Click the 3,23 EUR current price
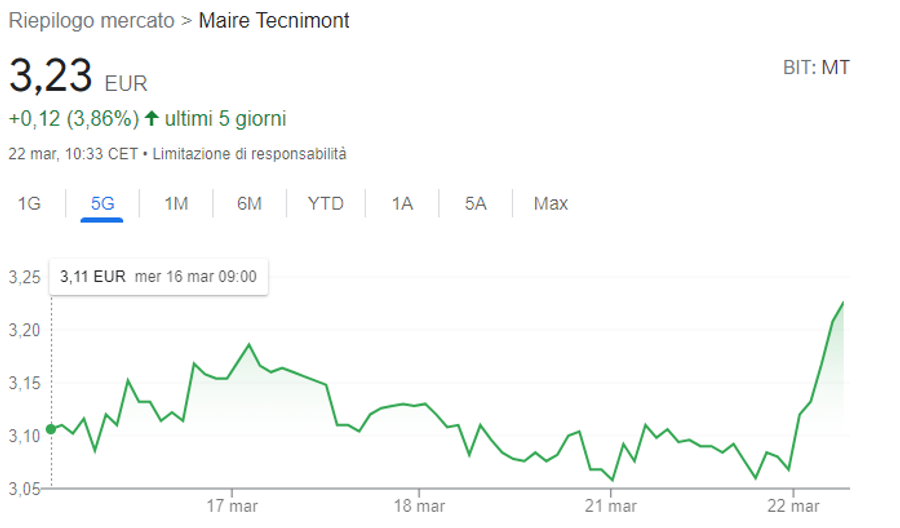The image size is (900, 528). point(78,76)
